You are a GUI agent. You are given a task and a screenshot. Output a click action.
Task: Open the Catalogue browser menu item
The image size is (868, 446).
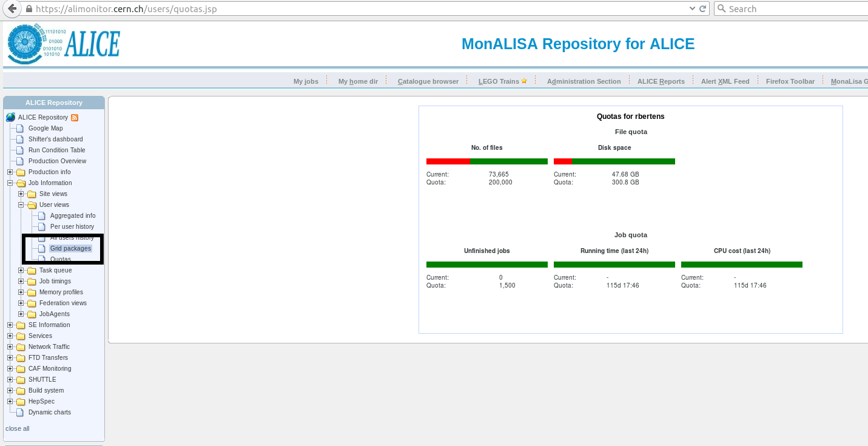point(428,81)
